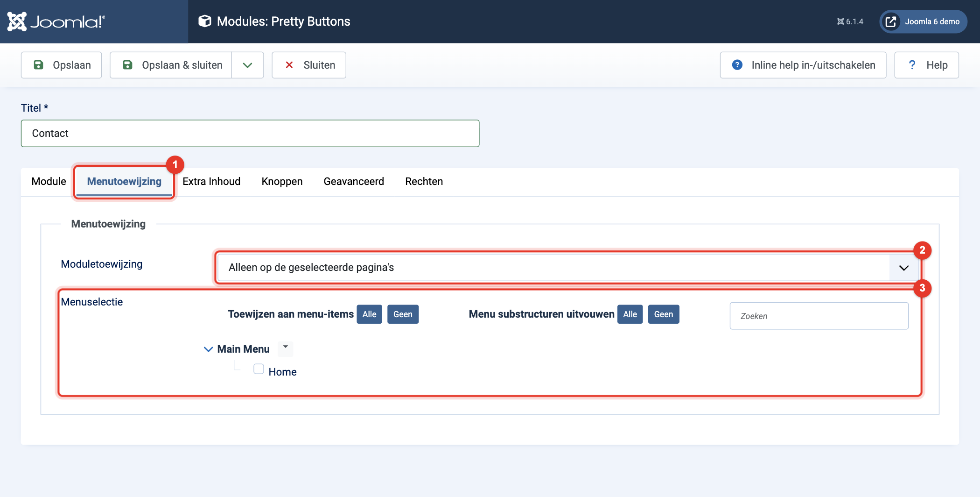Image resolution: width=980 pixels, height=497 pixels.
Task: Click Geen next to Toewijzen aan menu-items
Action: click(x=403, y=314)
